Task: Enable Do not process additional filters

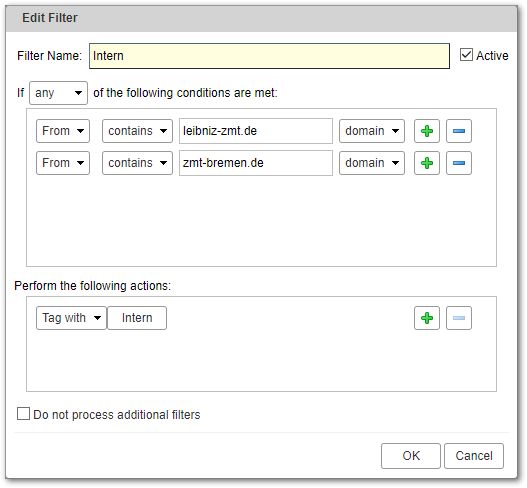Action: (x=23, y=414)
